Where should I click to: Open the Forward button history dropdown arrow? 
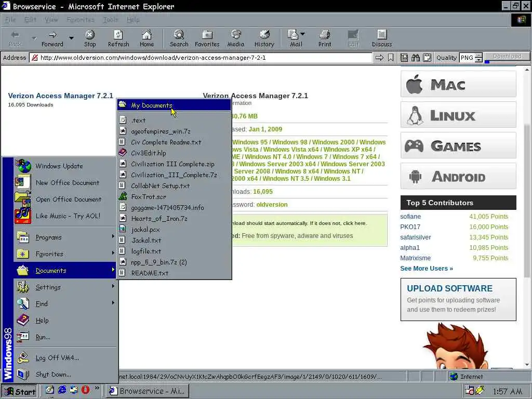(x=71, y=38)
